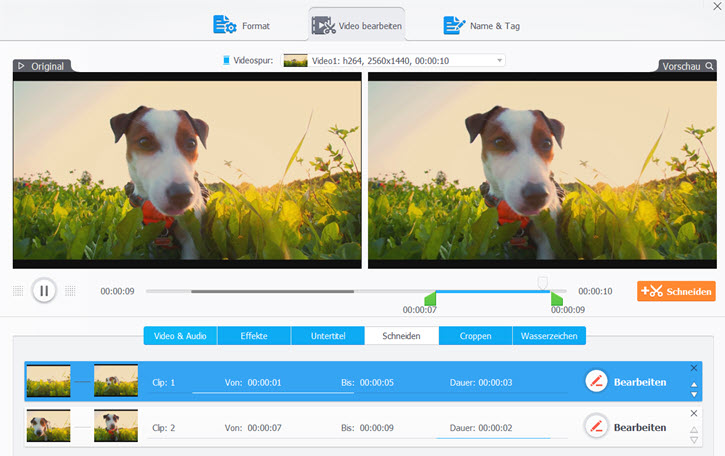Screen dimensions: 725x456
Task: Close the editor with top-right X
Action: click(x=717, y=6)
